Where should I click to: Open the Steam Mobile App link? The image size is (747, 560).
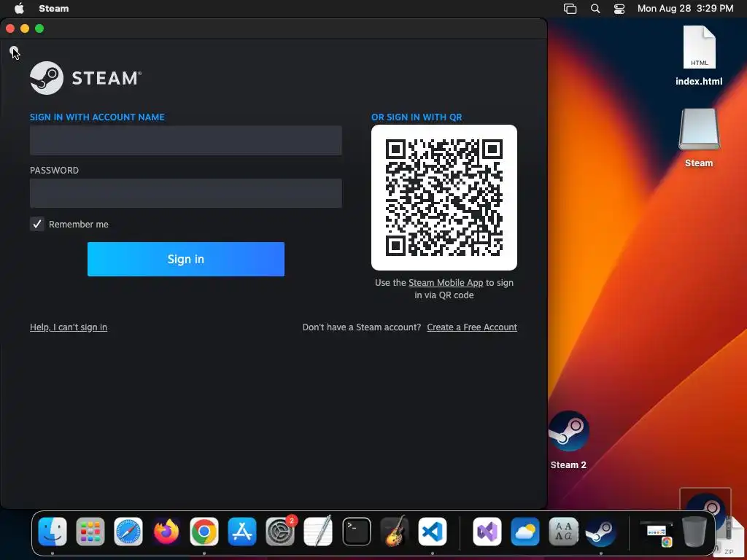click(x=446, y=282)
